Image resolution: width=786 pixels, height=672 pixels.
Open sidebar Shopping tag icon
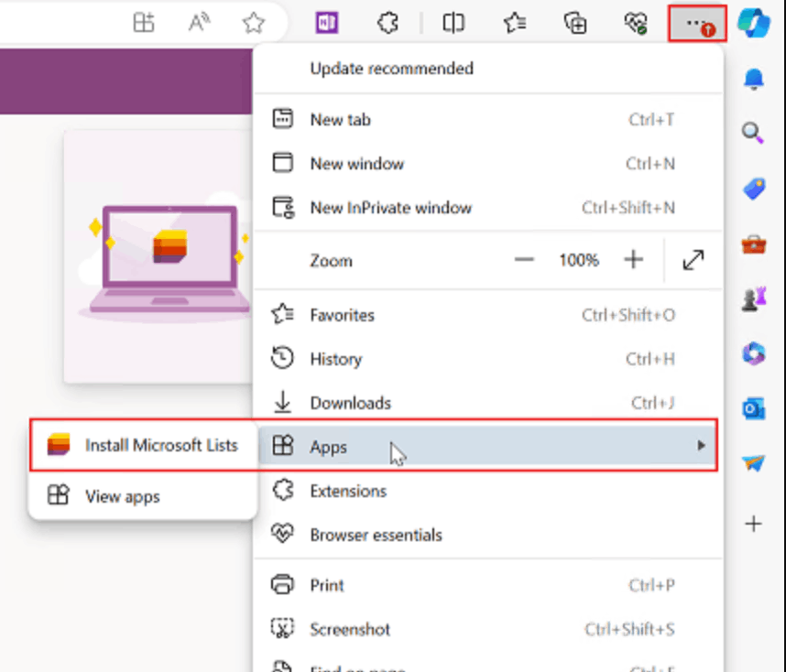tap(754, 189)
